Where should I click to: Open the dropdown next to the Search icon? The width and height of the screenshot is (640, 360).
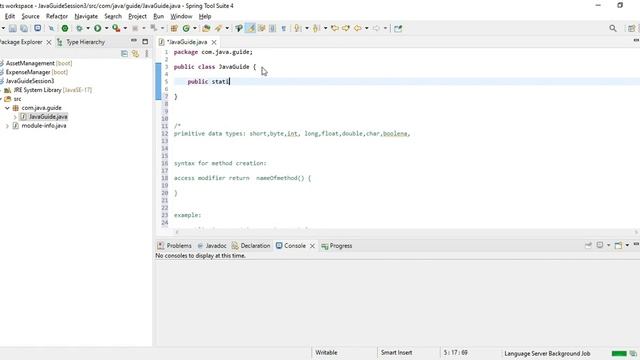(227, 28)
